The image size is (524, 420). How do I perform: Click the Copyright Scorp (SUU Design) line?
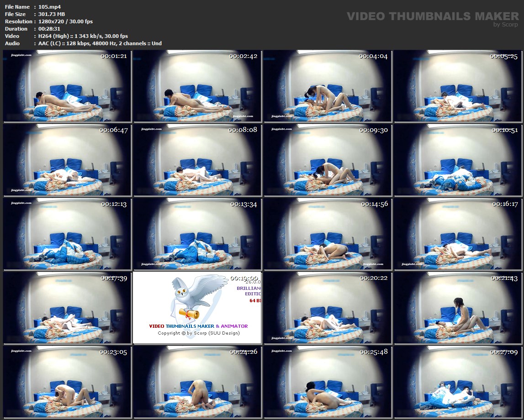tap(198, 333)
